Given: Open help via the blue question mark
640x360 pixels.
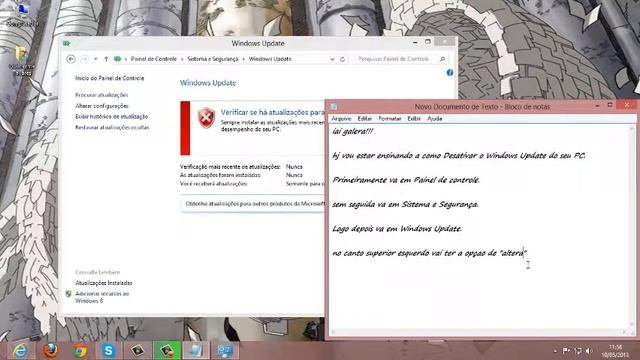Looking at the screenshot, I should tap(450, 73).
